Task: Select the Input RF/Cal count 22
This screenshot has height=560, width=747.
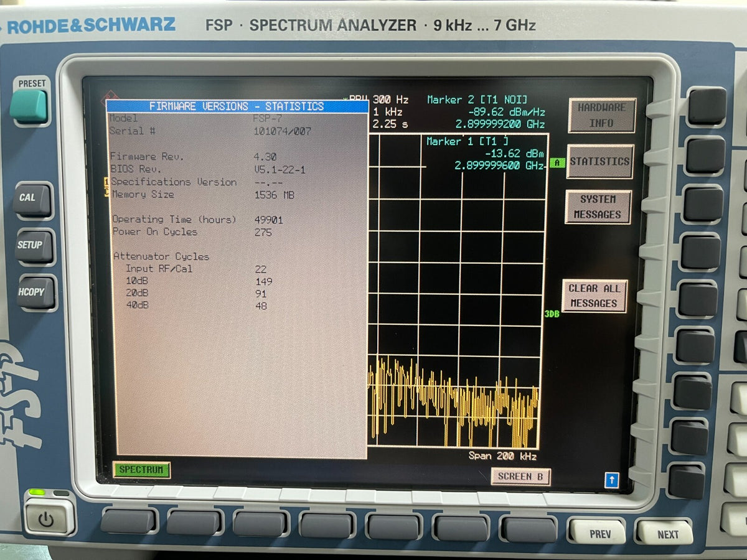Action: (261, 269)
